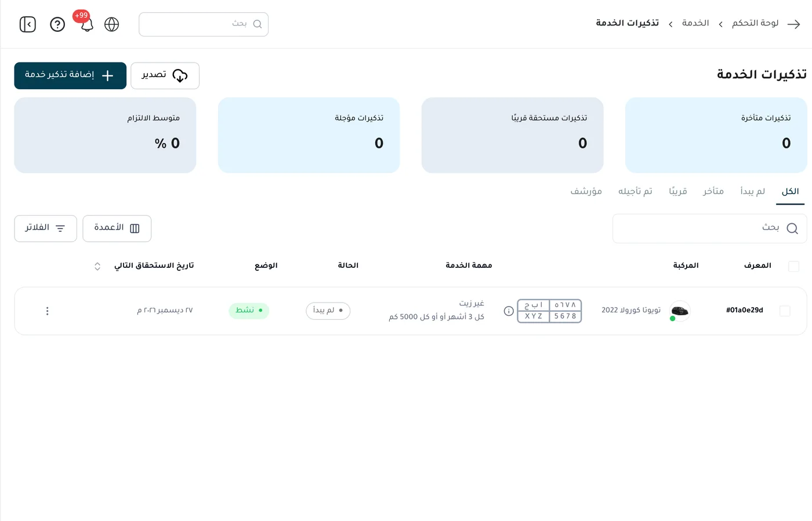Viewport: 812px width, 521px height.
Task: Click the لم يبدأ state badge in row
Action: click(x=328, y=311)
